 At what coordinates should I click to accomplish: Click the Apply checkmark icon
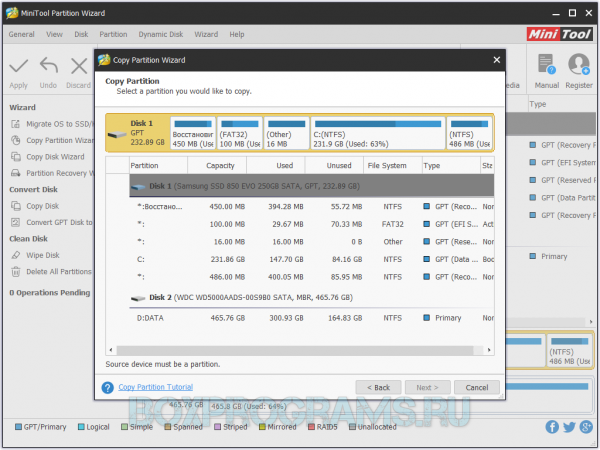pos(18,66)
